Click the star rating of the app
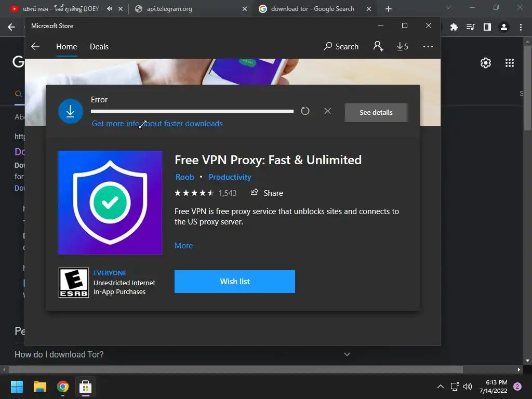Screen dimensions: 532x399 click(194, 193)
